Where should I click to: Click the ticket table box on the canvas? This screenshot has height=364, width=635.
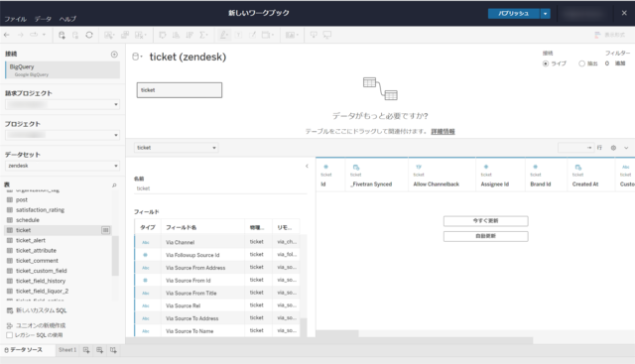[180, 90]
